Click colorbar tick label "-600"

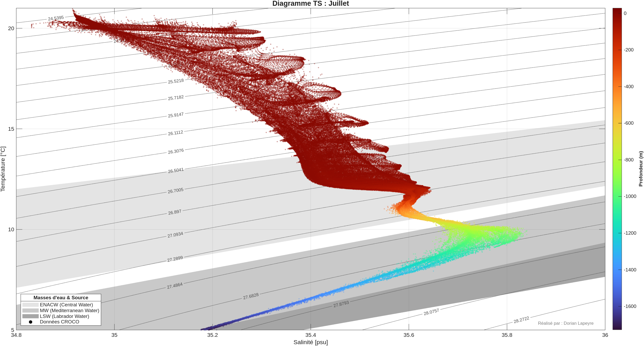629,123
